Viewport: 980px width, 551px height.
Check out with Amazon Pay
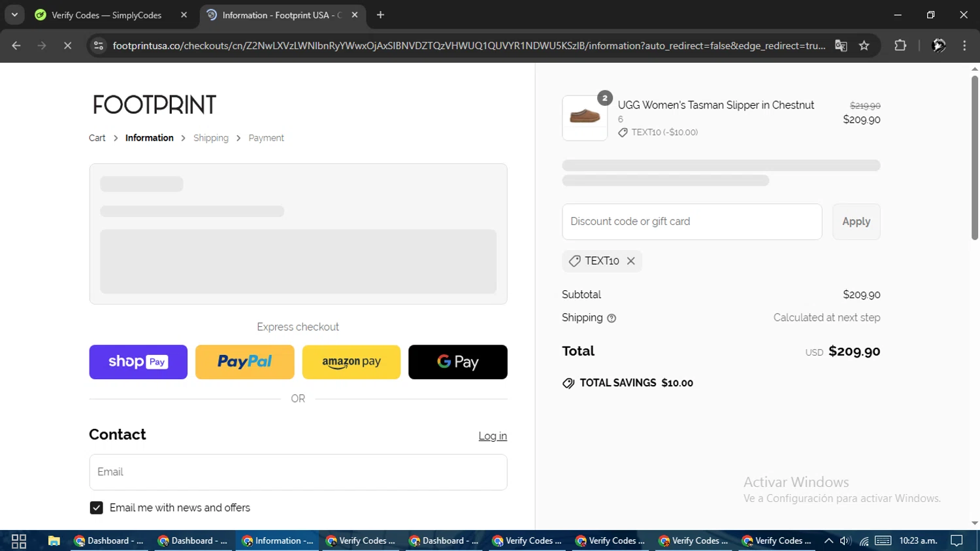(x=351, y=362)
